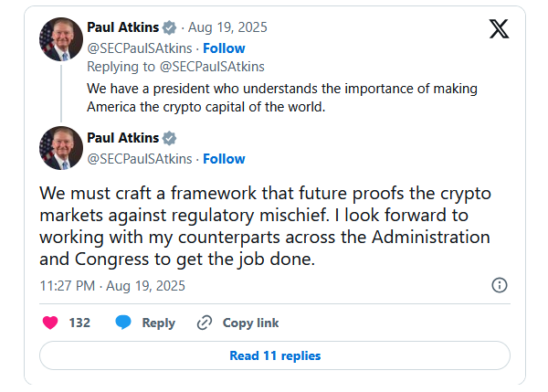Click the Paul Atkins name in the main tweet

click(x=121, y=138)
